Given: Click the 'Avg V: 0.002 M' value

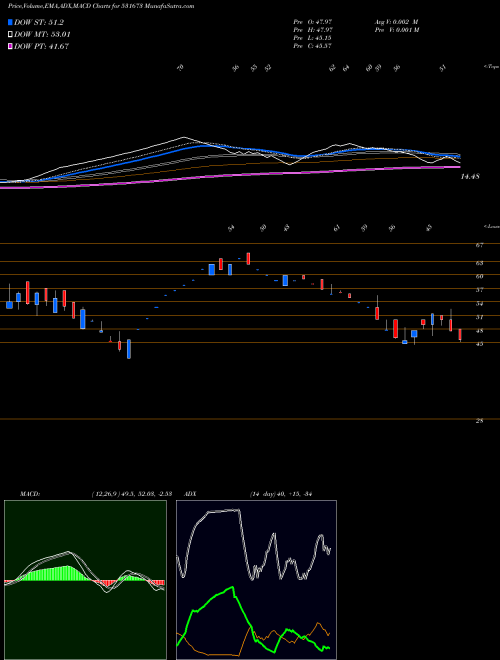Looking at the screenshot, I should click(397, 21).
